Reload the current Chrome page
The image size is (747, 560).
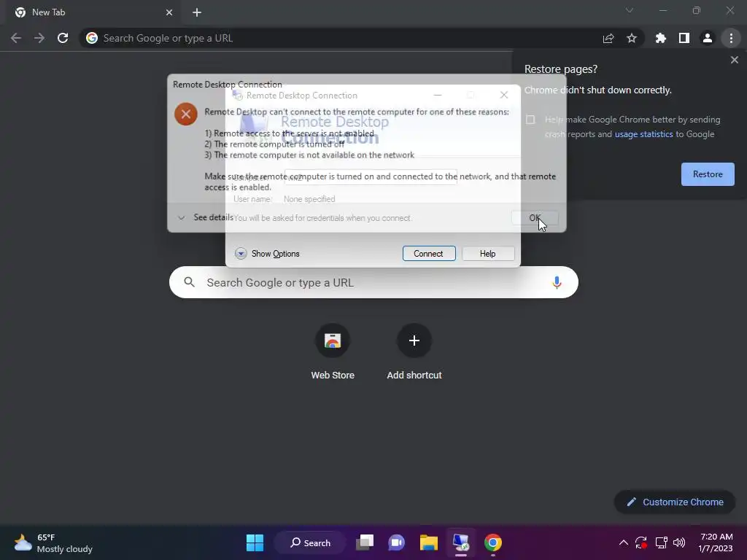(x=63, y=38)
